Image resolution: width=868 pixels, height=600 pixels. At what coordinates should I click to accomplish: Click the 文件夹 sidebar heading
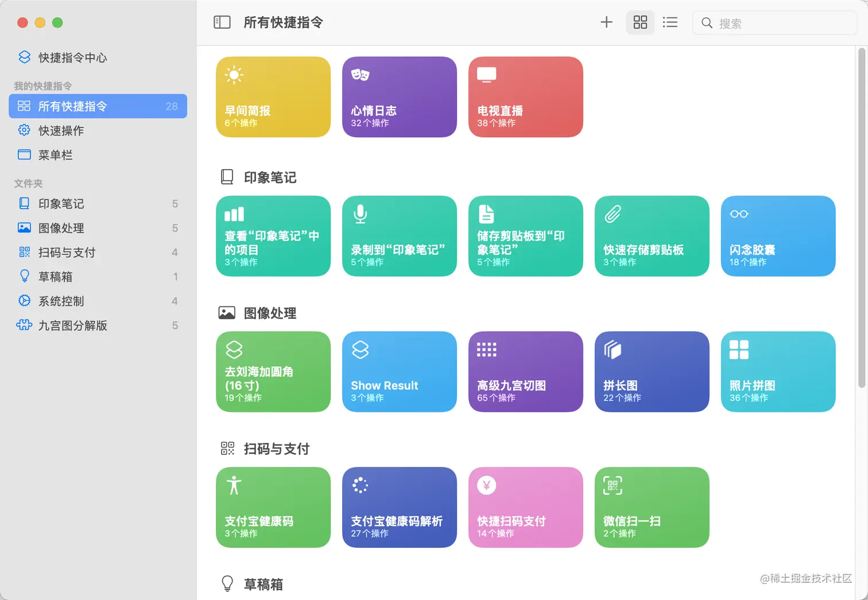[29, 184]
